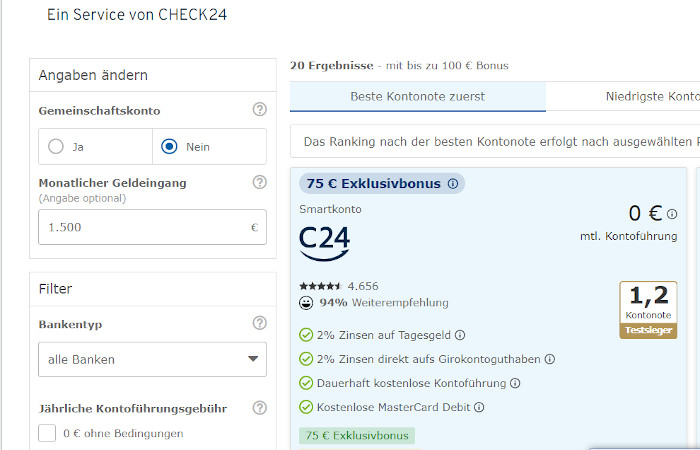700x450 pixels.
Task: Select Ja for Gemeinschaftskonto
Action: [56, 146]
